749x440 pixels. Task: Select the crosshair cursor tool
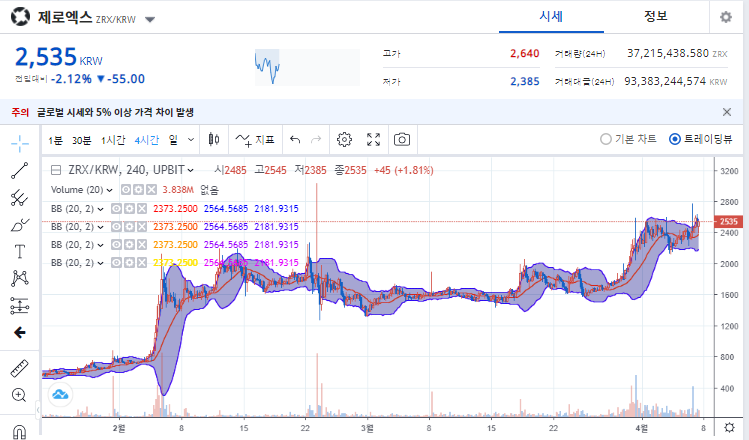tap(20, 143)
